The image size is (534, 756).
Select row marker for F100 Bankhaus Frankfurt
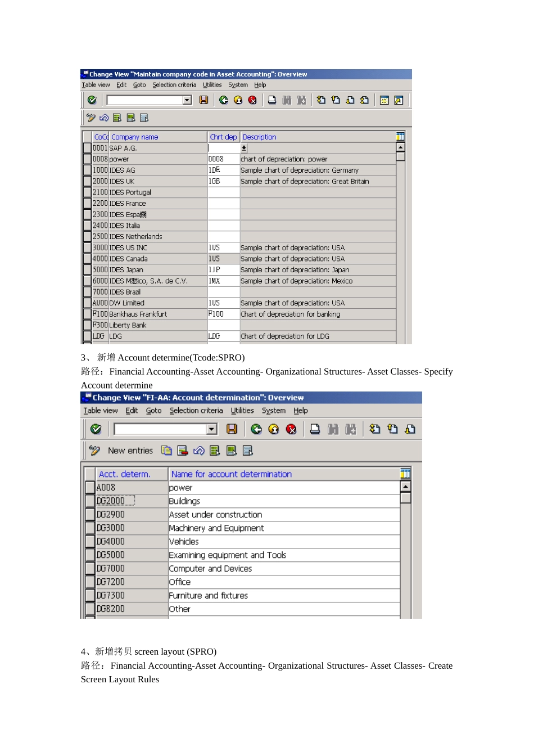(87, 314)
